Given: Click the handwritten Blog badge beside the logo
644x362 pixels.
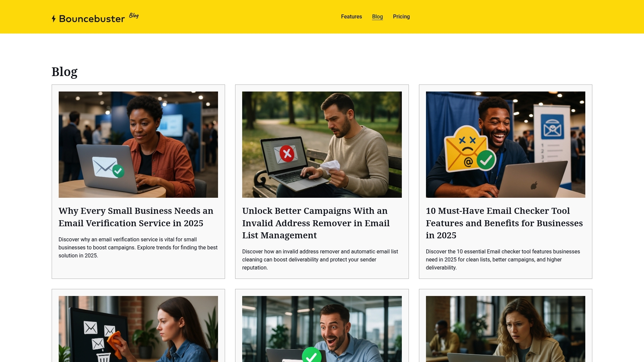Looking at the screenshot, I should point(134,15).
